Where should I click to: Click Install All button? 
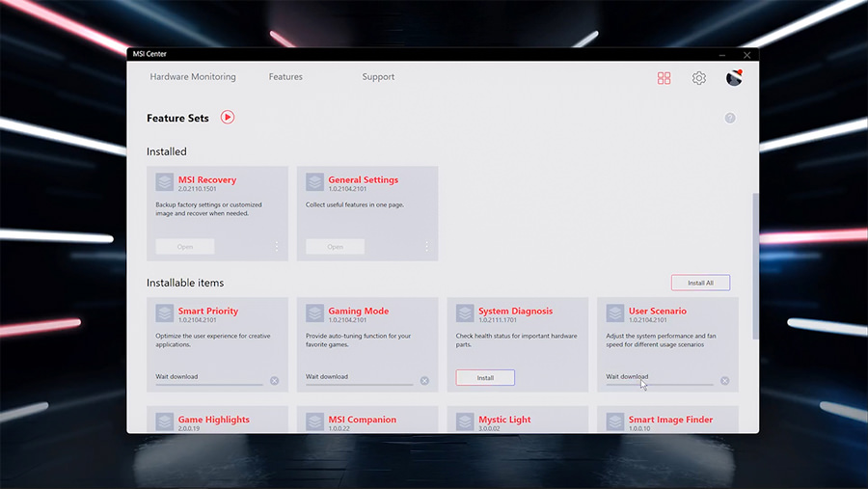coord(700,283)
